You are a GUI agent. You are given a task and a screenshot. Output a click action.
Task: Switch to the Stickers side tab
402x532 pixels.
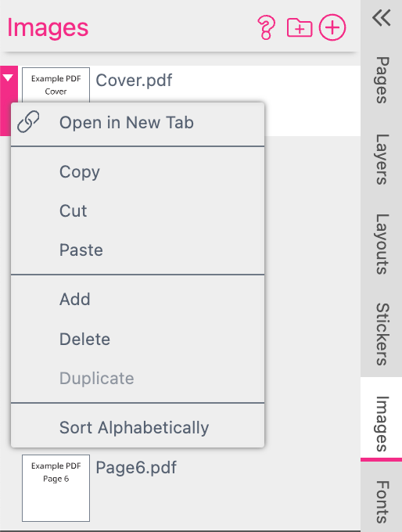coord(382,334)
